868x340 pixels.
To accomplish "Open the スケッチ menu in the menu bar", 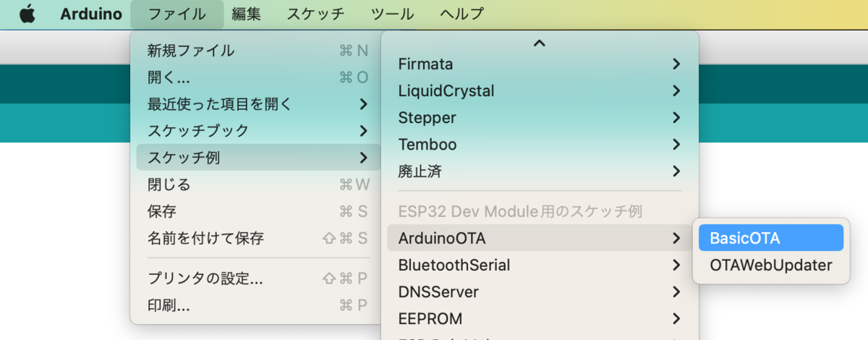I will pos(315,14).
